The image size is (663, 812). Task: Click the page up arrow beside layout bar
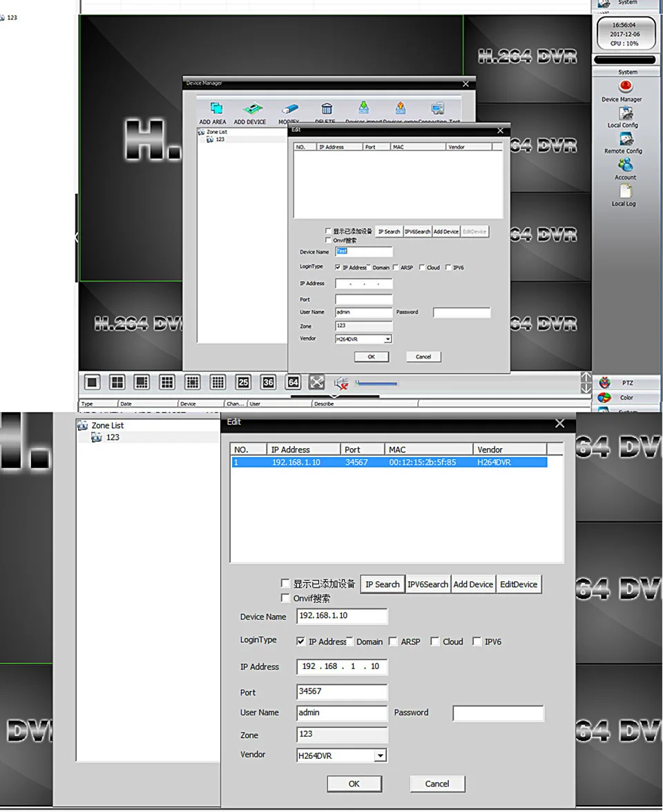point(586,377)
